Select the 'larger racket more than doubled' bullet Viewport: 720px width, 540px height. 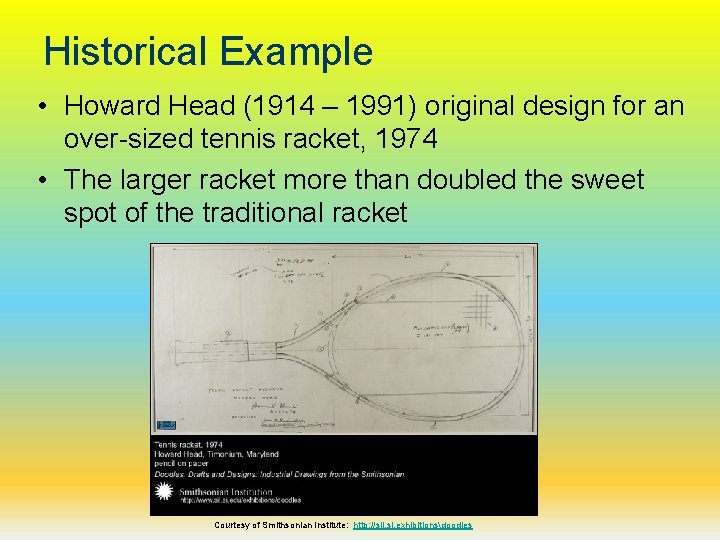(x=354, y=195)
